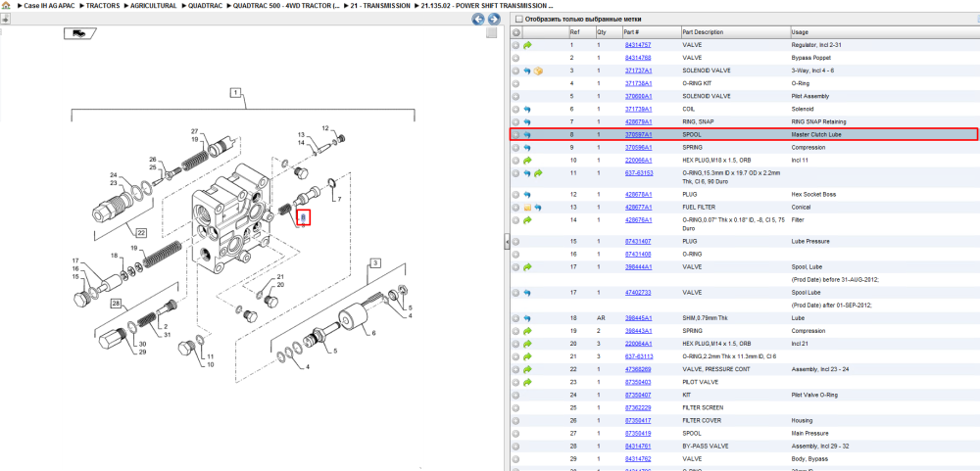Open part number link 47402733

(638, 293)
